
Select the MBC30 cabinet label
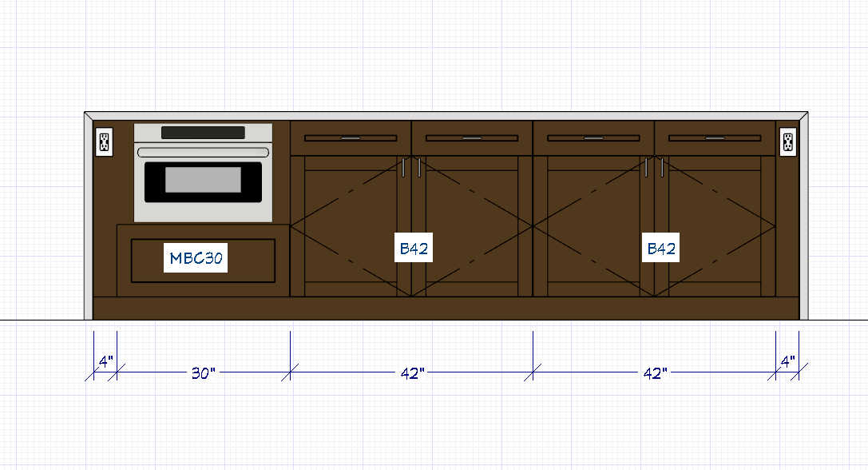point(196,257)
